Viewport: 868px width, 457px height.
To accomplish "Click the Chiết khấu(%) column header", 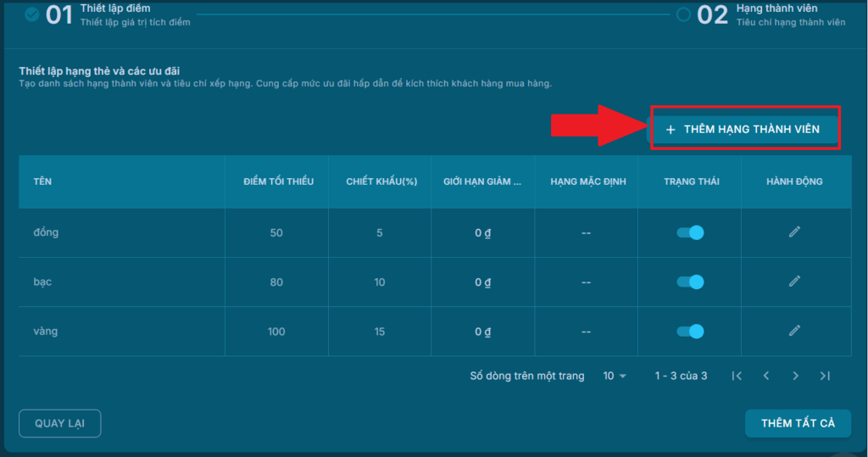I will pyautogui.click(x=379, y=181).
